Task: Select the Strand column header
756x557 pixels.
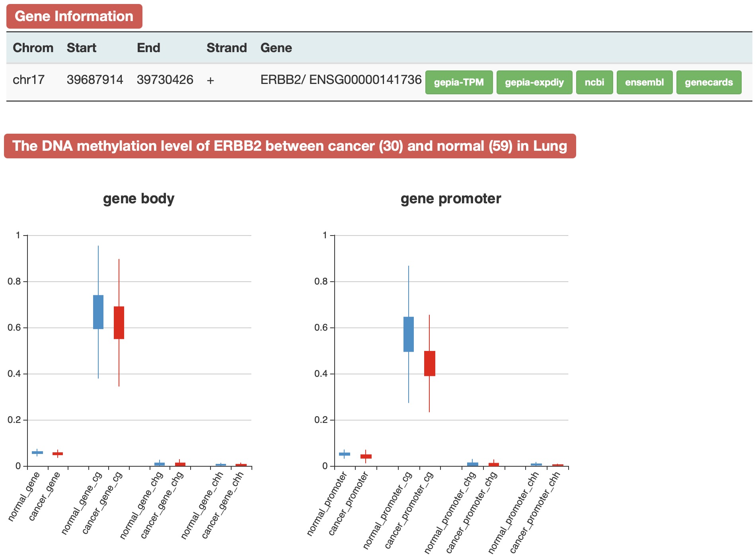Action: [227, 48]
